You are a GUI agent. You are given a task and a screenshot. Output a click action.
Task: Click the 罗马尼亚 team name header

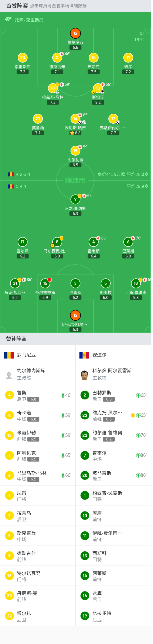[26, 355]
